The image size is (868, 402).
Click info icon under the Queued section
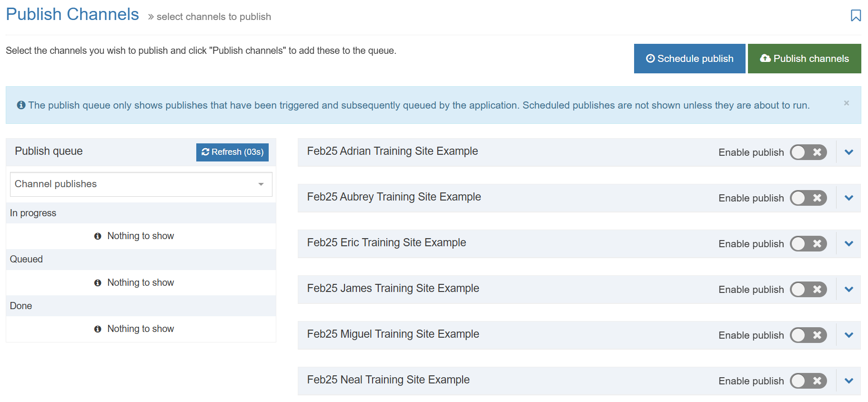(x=98, y=283)
